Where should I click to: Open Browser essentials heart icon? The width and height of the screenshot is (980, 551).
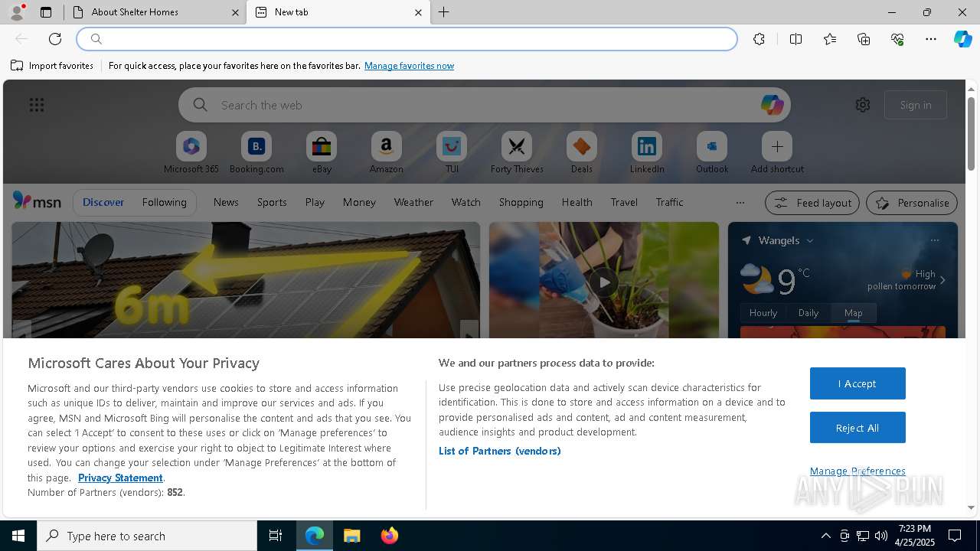point(897,39)
